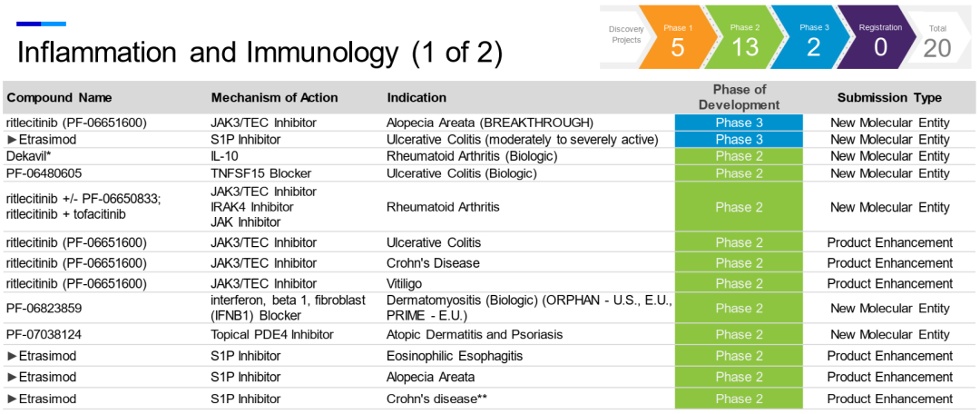Click Product Enhancement in the Vitiligo row
The width and height of the screenshot is (980, 414).
pos(890,283)
